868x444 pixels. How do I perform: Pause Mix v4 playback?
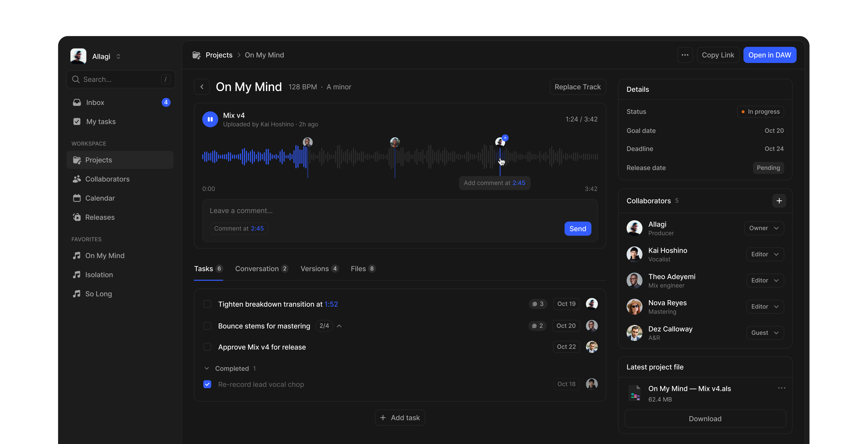(x=210, y=119)
